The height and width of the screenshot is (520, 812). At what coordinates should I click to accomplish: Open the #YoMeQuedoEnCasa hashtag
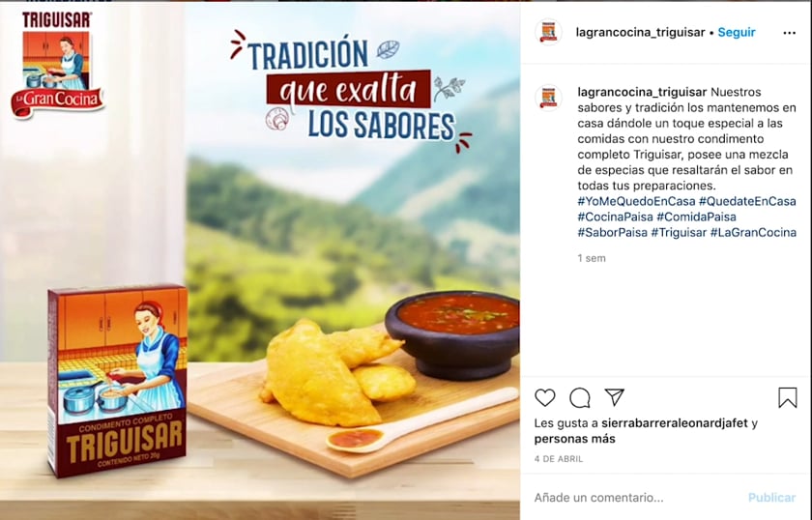point(636,201)
